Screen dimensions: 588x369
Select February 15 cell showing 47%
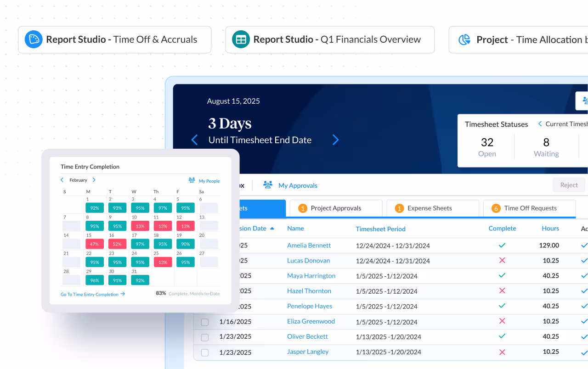coord(94,244)
